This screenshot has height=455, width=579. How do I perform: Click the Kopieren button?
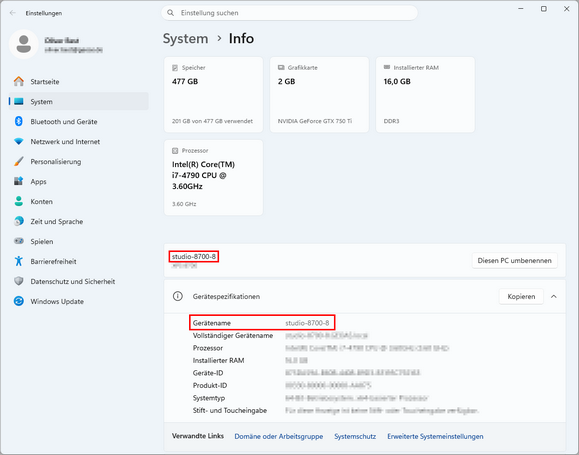pos(521,296)
